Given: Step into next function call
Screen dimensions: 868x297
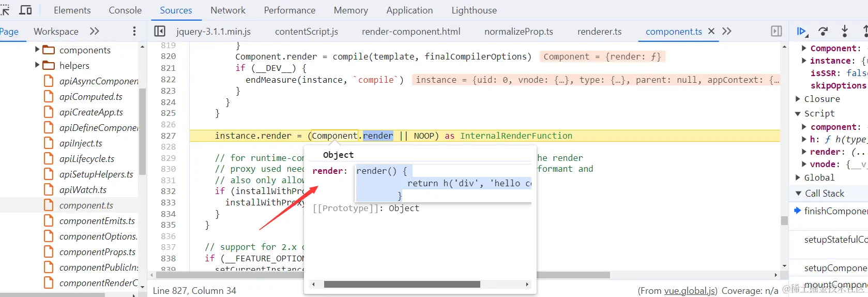Looking at the screenshot, I should (x=845, y=31).
